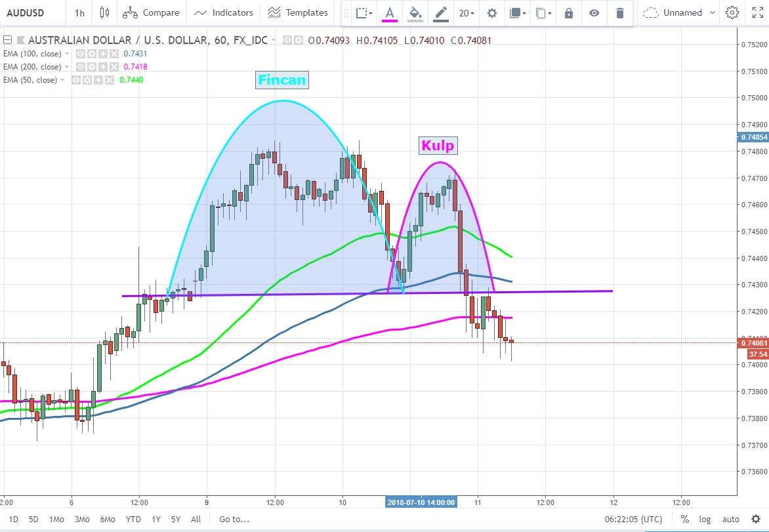Select the 3Mo time range
The height and width of the screenshot is (532, 769).
[x=81, y=519]
